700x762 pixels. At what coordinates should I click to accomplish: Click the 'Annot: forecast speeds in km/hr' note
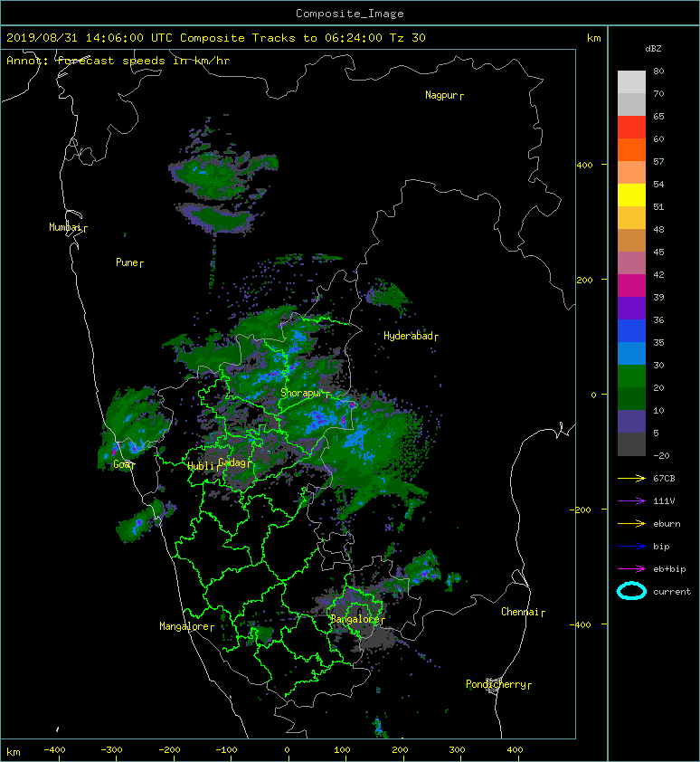pyautogui.click(x=118, y=61)
